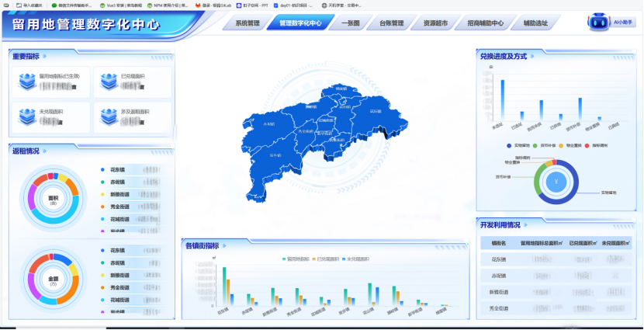
Task: Expand the 各镇街指标 panel header arrow
Action: click(225, 245)
